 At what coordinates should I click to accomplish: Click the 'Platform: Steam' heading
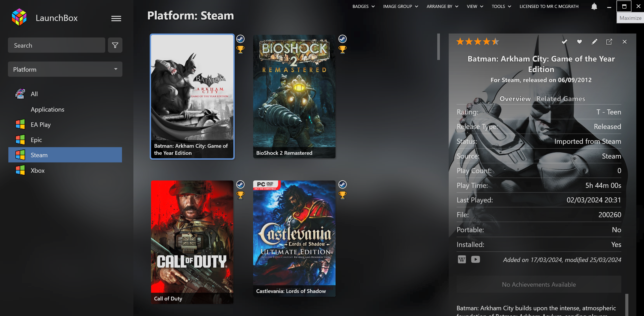190,15
